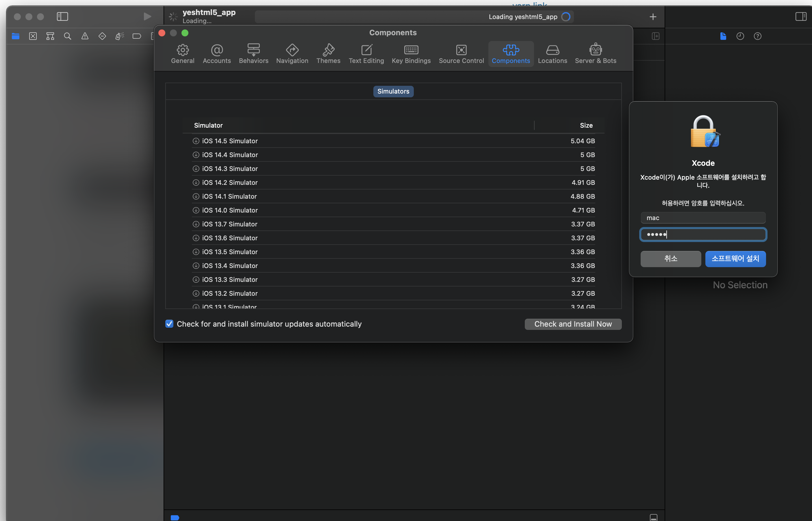Show the History inspector

pos(740,36)
